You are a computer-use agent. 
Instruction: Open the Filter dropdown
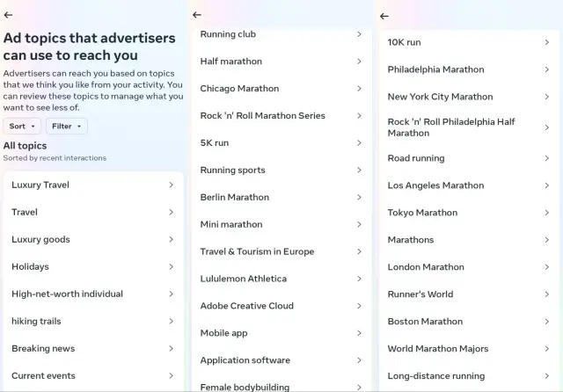click(x=67, y=127)
